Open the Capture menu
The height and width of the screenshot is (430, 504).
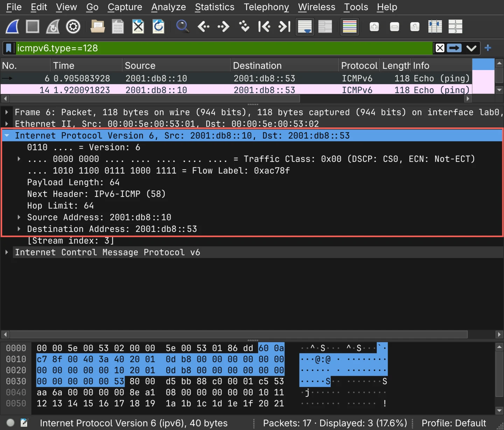tap(125, 7)
